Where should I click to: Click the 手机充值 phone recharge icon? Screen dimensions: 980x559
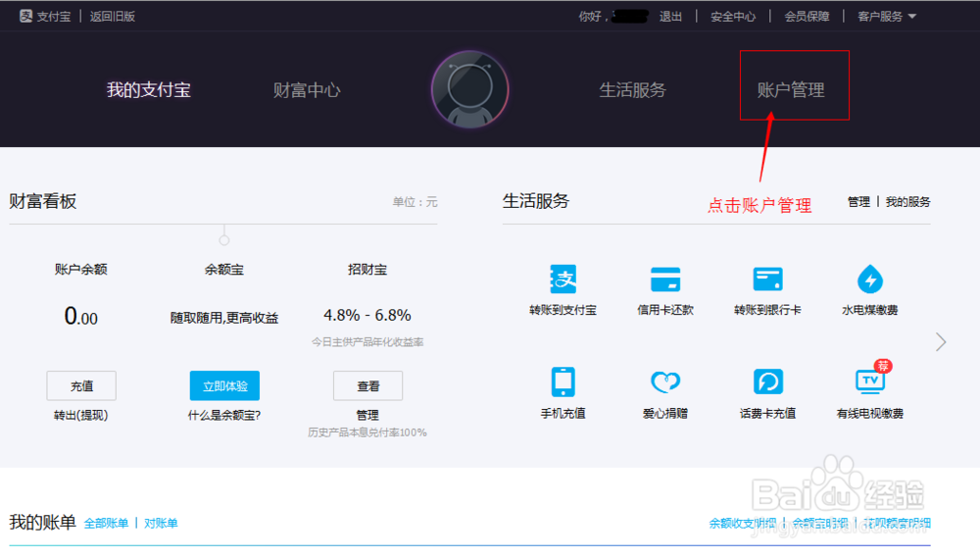pos(563,381)
